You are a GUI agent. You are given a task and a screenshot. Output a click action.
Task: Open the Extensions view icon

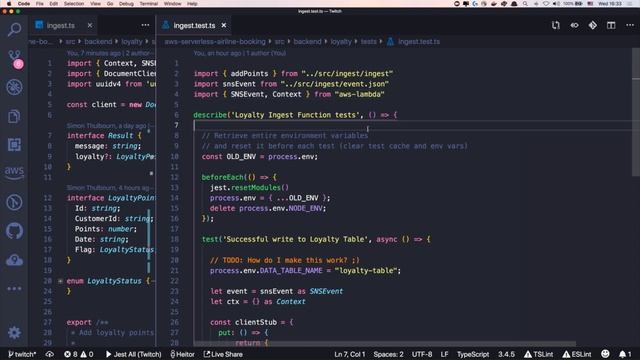click(14, 145)
